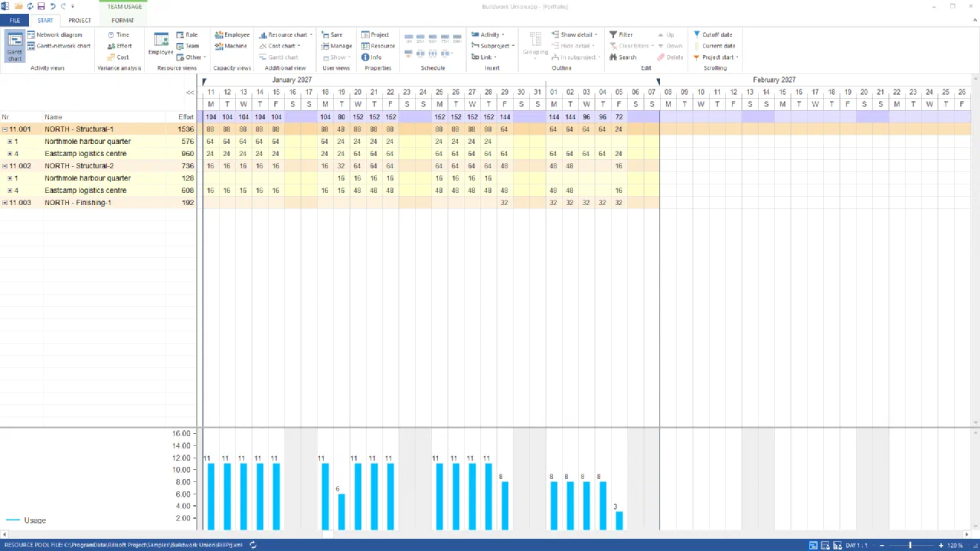Switch to START ribbon tab
The width and height of the screenshot is (980, 551).
coord(45,21)
